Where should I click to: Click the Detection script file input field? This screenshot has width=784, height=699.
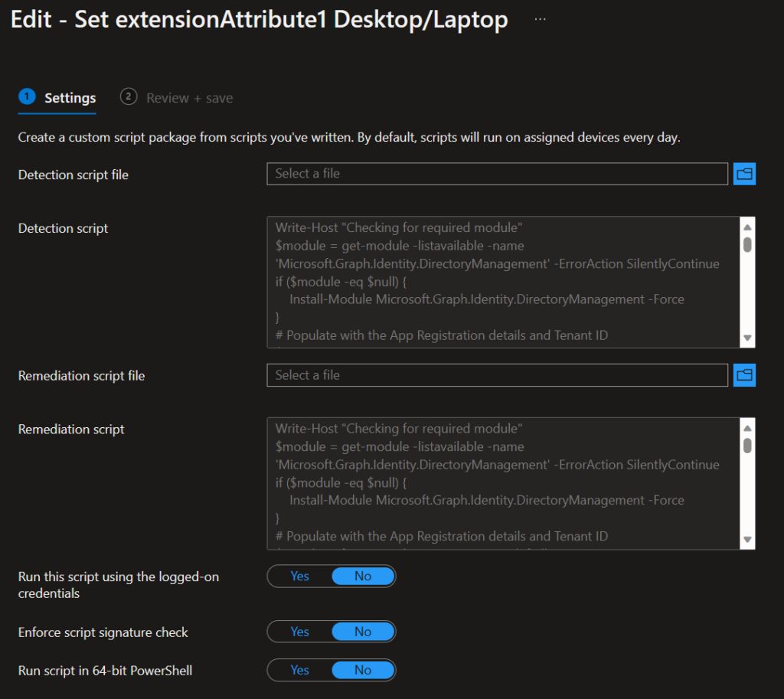[x=497, y=174]
